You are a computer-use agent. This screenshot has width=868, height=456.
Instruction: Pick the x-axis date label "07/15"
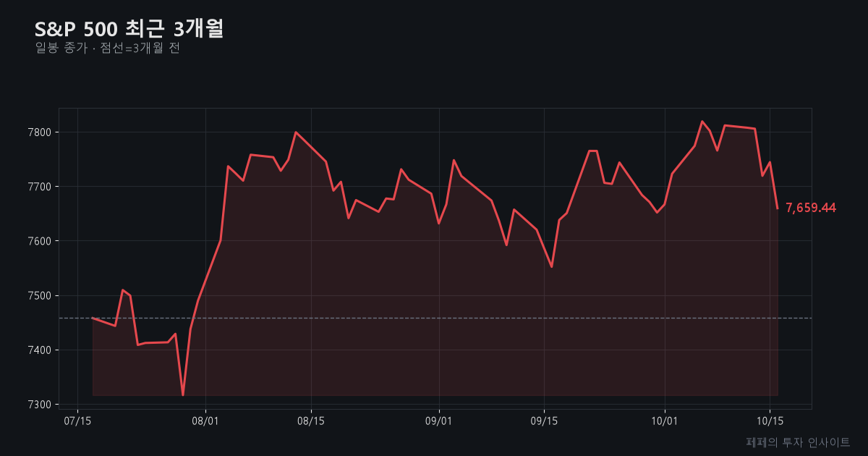pyautogui.click(x=77, y=421)
